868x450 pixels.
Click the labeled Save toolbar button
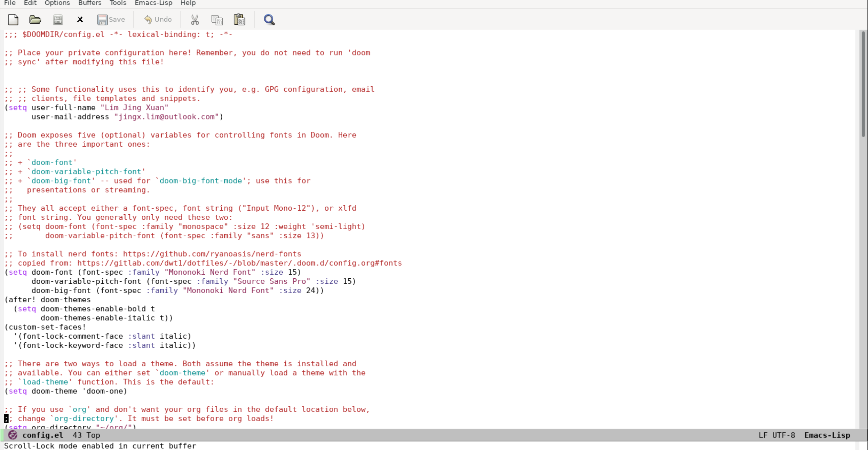111,19
